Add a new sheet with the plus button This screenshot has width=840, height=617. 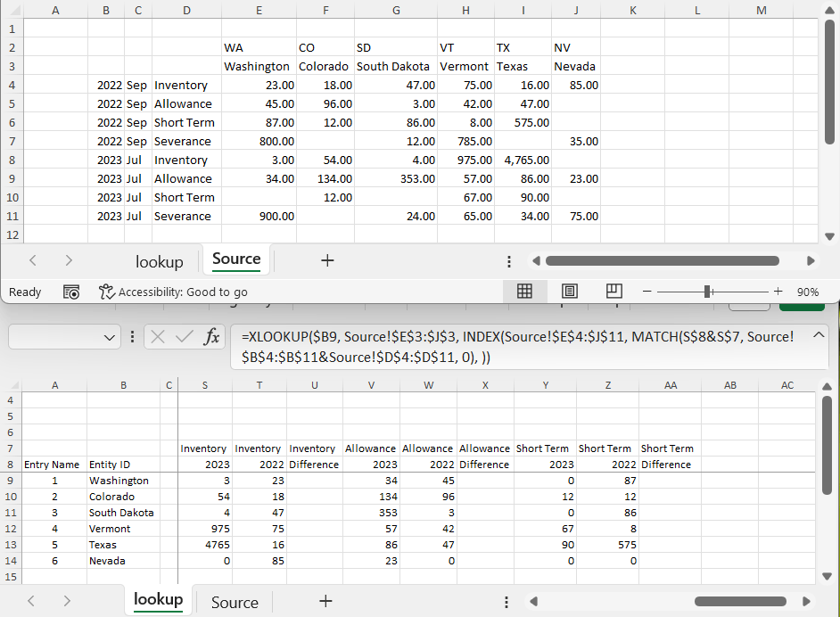point(325,601)
